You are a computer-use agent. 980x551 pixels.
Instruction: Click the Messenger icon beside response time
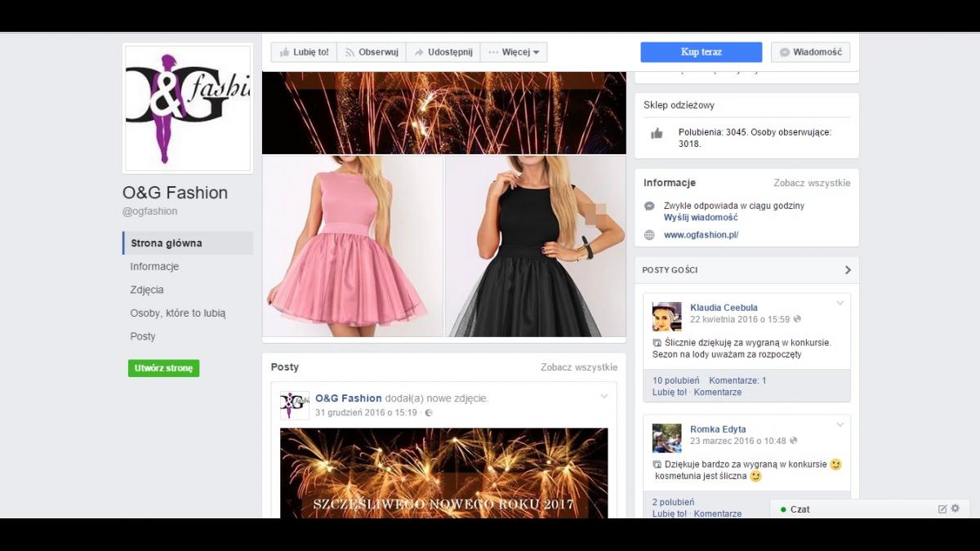pos(649,207)
